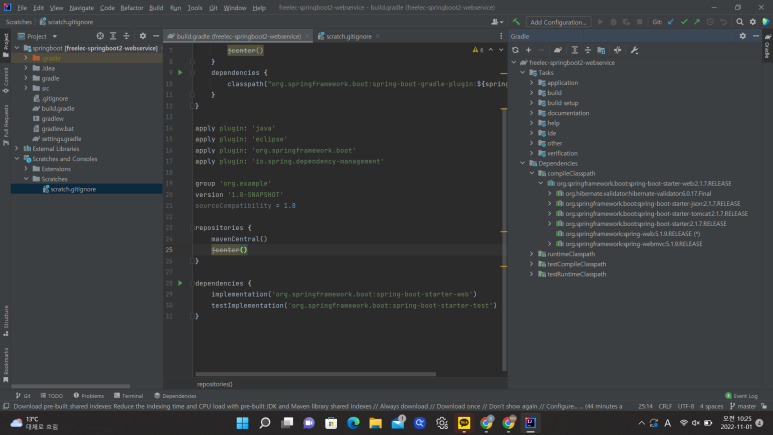Open the Problems tool window
Viewport: 773px width, 435px height.
88,396
